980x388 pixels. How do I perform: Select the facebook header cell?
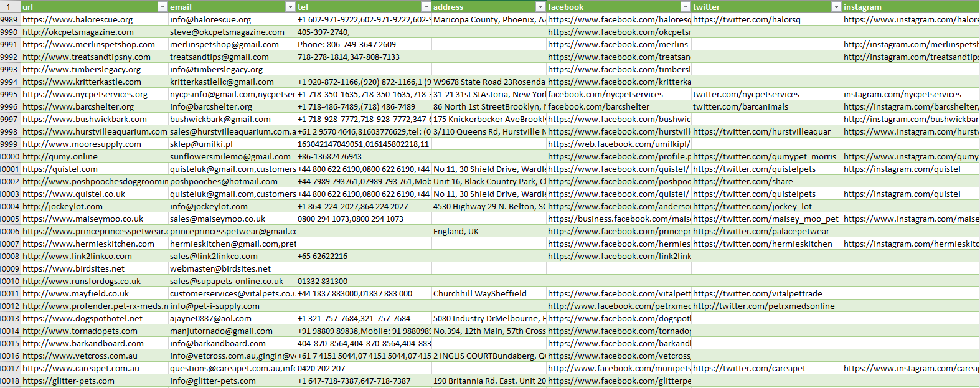pos(619,7)
